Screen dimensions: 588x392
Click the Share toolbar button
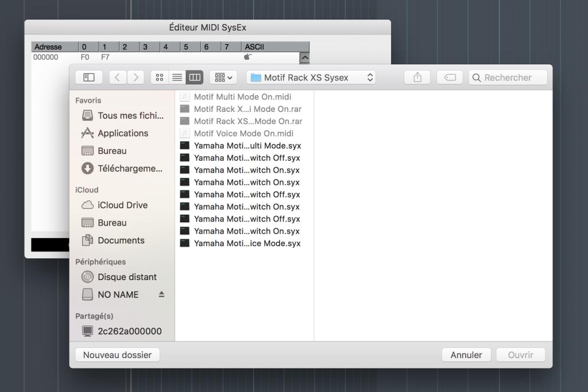(417, 77)
